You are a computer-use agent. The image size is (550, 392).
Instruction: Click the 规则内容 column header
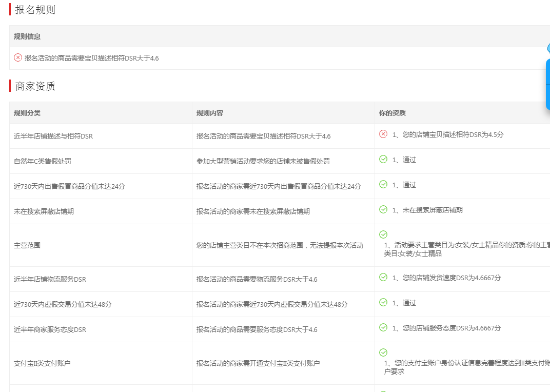coord(210,113)
